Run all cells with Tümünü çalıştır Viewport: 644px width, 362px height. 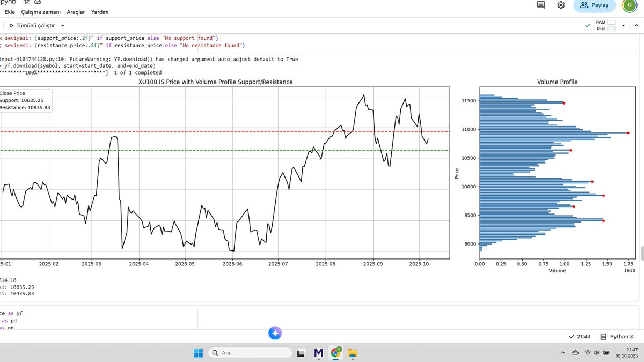[x=32, y=25]
